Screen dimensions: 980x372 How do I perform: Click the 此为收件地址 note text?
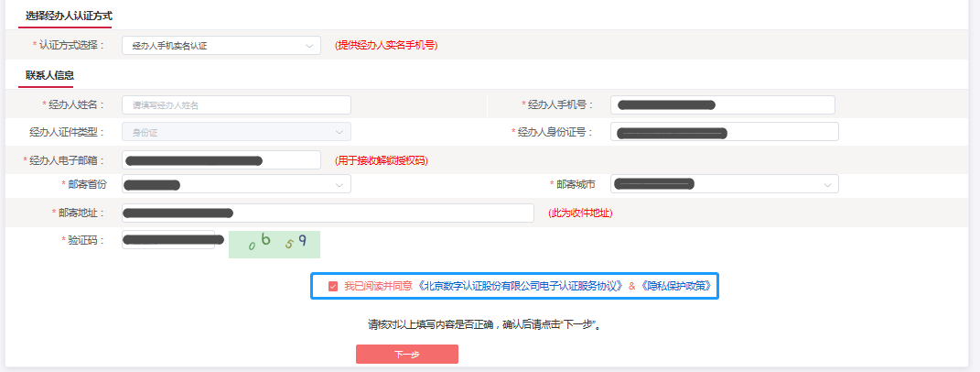coord(580,213)
